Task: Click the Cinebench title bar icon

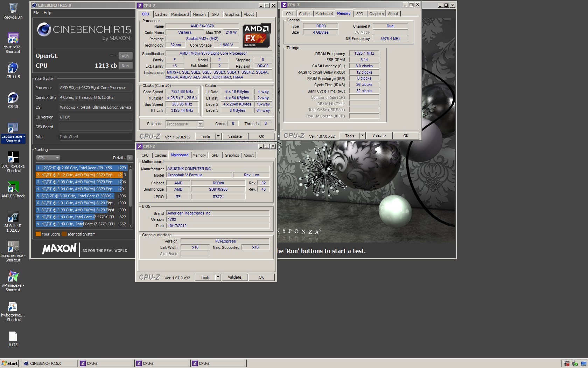Action: (x=34, y=5)
